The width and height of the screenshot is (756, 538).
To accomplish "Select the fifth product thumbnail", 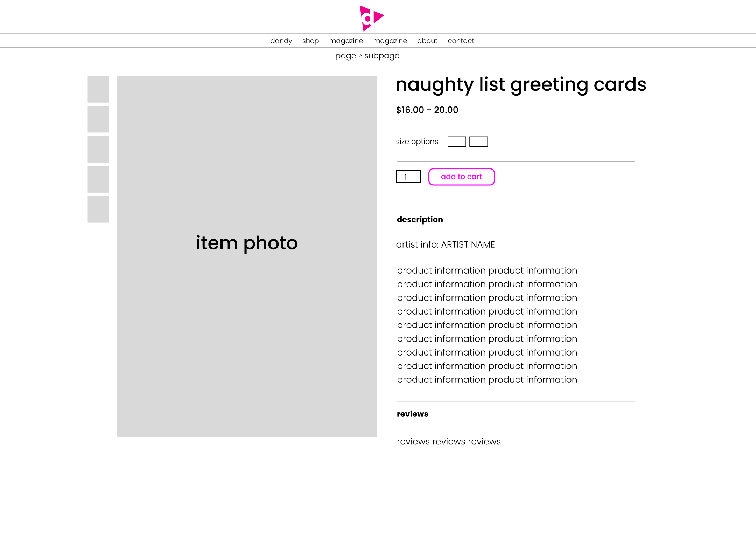I will [x=98, y=209].
